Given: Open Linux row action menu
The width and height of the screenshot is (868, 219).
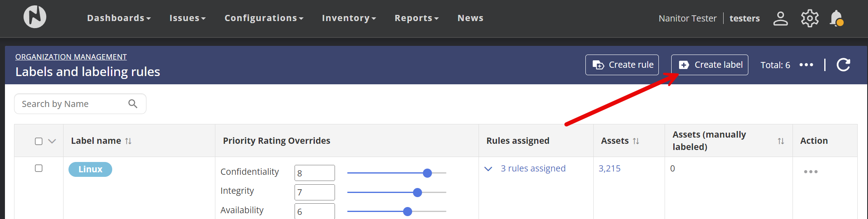Looking at the screenshot, I should click(x=810, y=171).
